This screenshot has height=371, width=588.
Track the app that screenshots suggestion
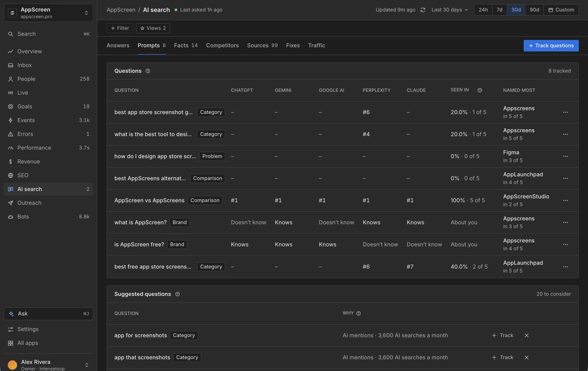502,357
